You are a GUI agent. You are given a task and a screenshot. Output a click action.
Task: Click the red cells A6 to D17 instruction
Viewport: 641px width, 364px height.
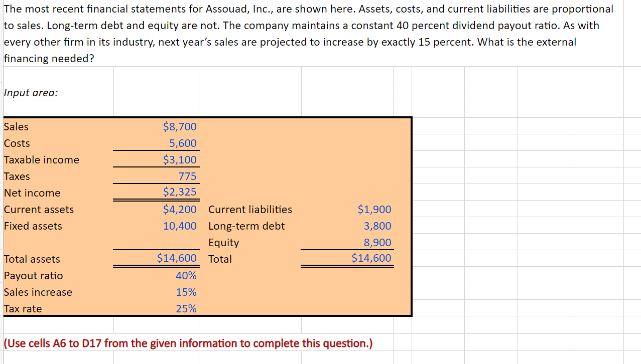click(x=188, y=343)
